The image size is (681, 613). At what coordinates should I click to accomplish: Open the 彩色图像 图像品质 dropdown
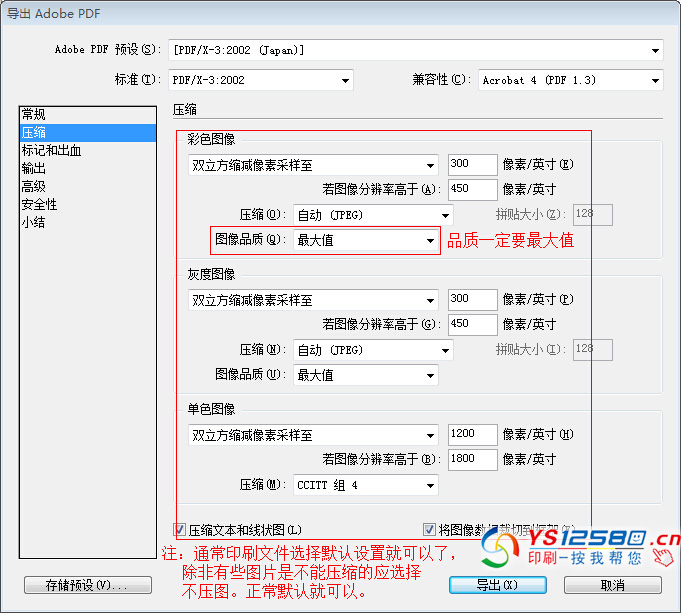click(365, 240)
